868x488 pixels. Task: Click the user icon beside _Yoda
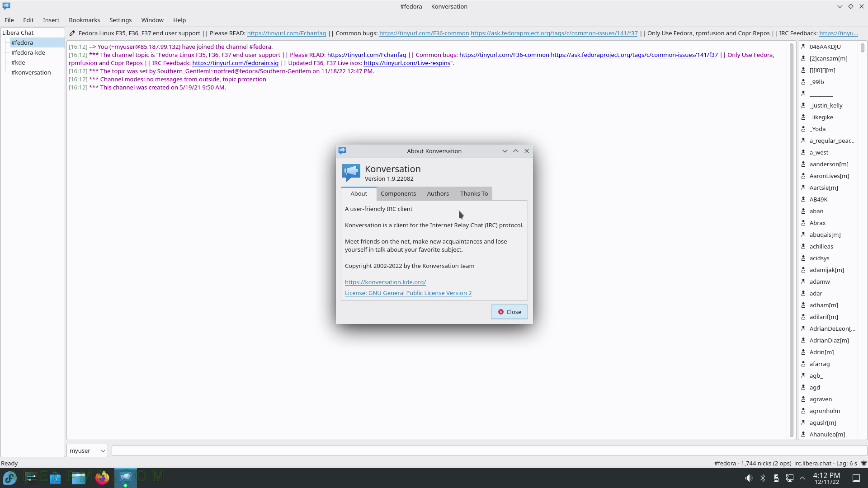(803, 129)
